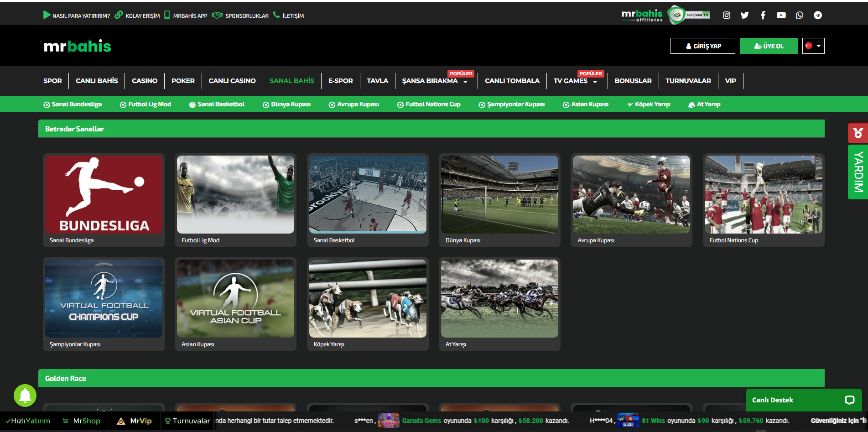
Task: Expand the language flag dropdown
Action: [813, 46]
